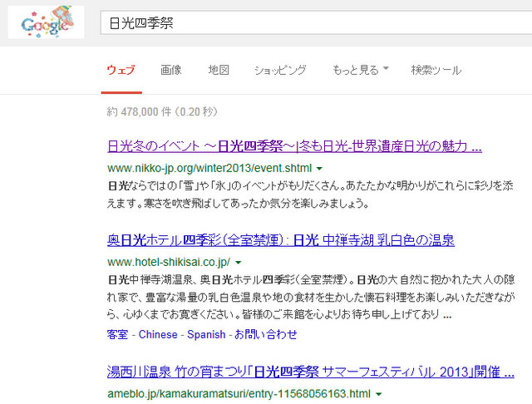This screenshot has height=404, width=532.
Task: Expand the arrow beside the hotel-shikisai.co.jp URL
Action: click(238, 262)
